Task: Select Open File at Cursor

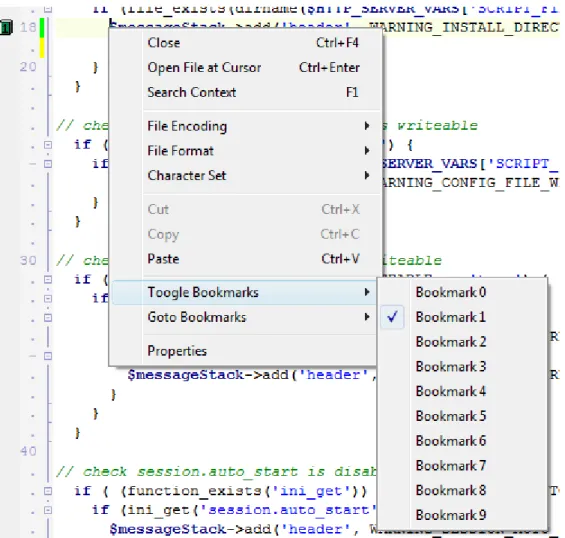Action: [x=245, y=67]
